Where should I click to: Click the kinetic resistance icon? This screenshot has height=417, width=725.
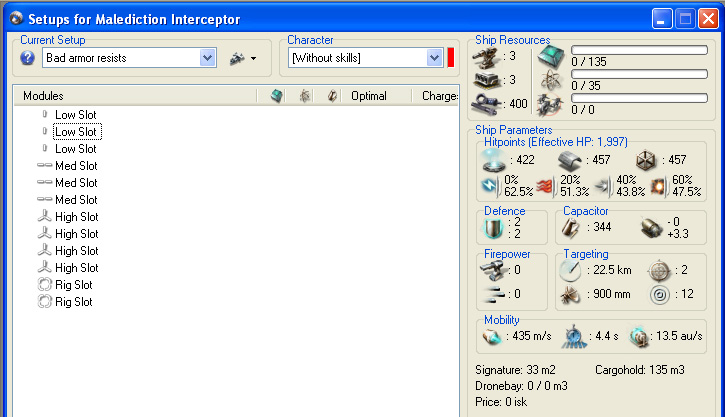[603, 186]
